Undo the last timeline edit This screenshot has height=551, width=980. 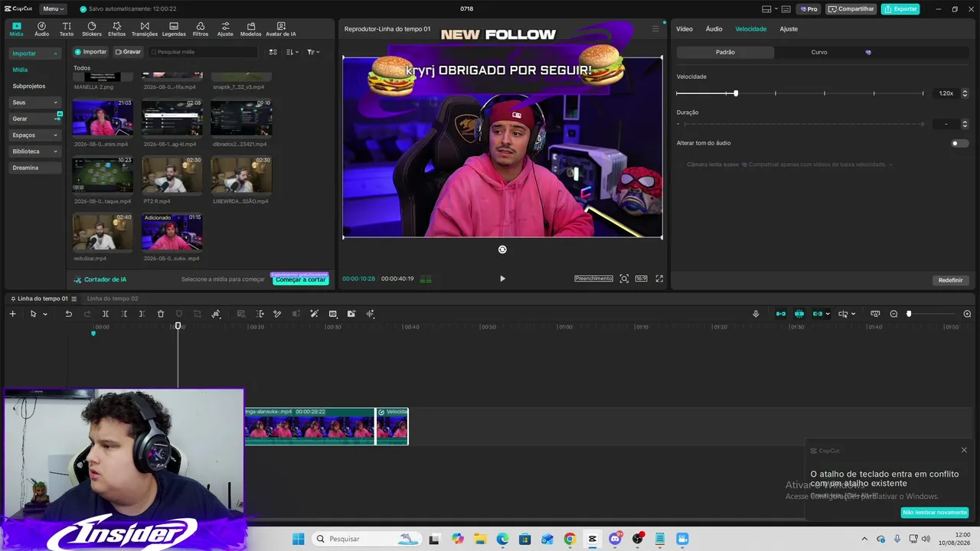coord(68,314)
